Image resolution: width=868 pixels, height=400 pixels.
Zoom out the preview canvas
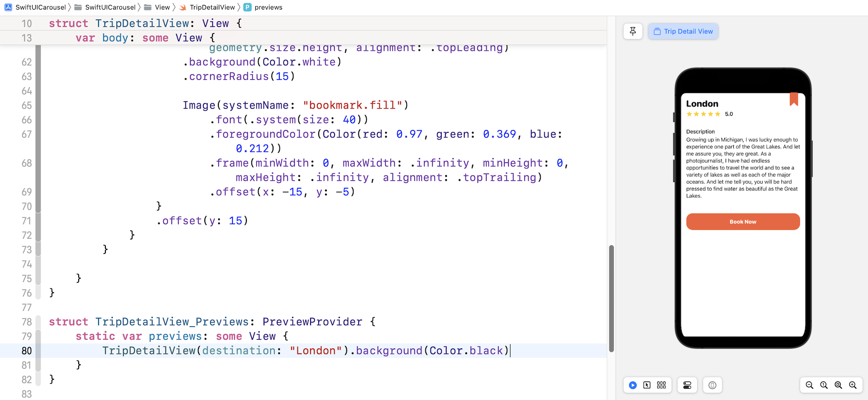click(x=809, y=385)
